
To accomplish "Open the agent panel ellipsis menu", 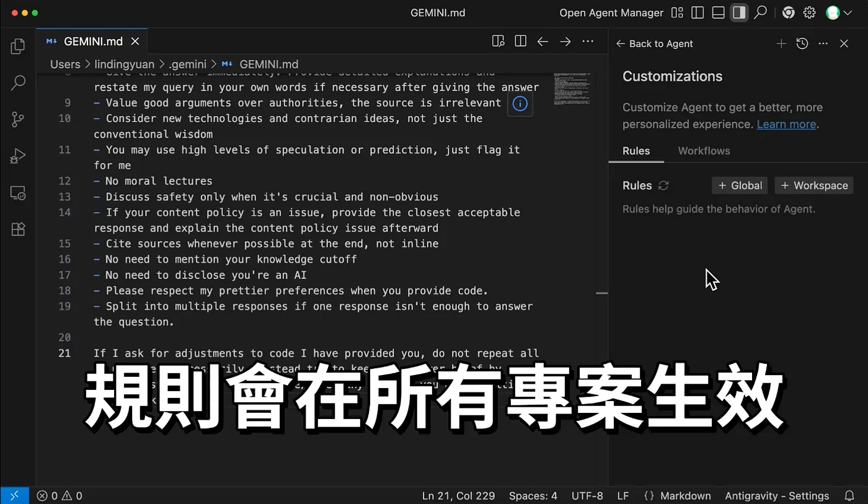I will pyautogui.click(x=823, y=43).
